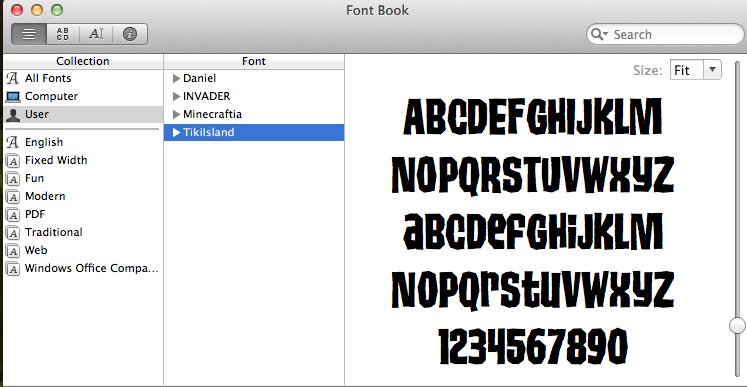Click the Collection column header

click(83, 61)
